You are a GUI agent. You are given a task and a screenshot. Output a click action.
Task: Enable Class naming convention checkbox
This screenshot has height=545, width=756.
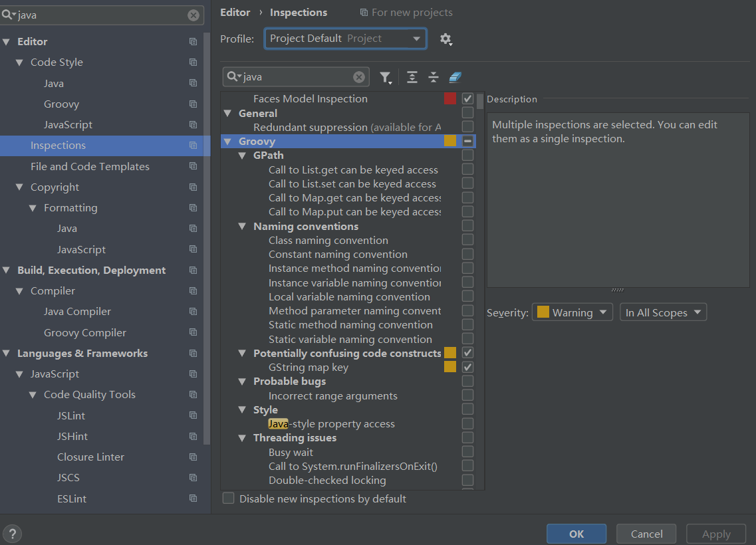click(x=467, y=240)
